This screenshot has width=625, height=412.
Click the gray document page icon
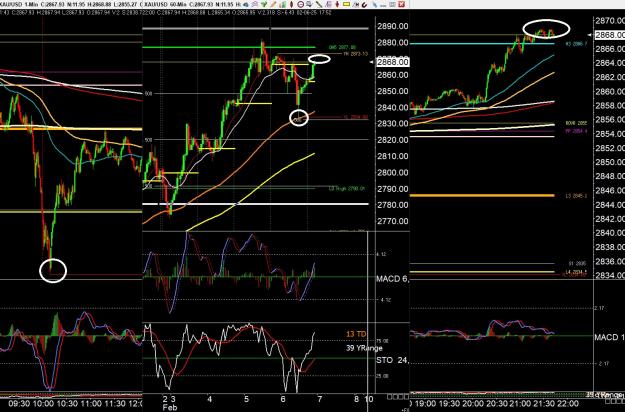point(329,4)
